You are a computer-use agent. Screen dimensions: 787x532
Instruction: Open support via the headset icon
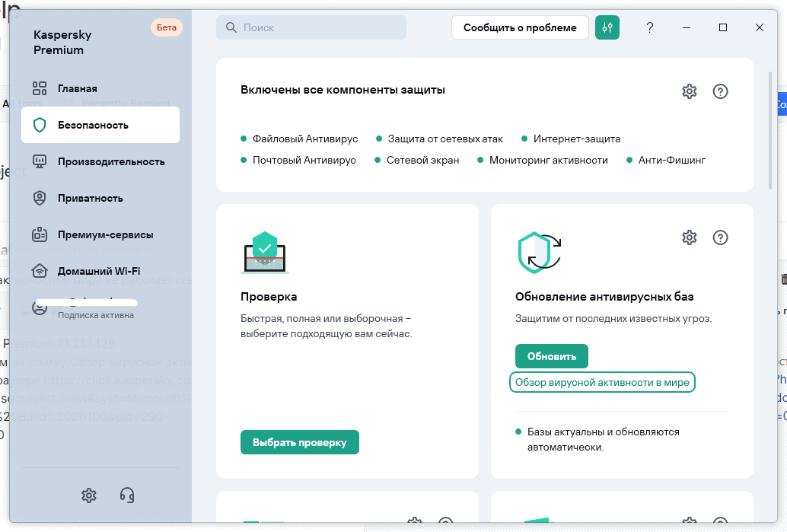(x=127, y=495)
